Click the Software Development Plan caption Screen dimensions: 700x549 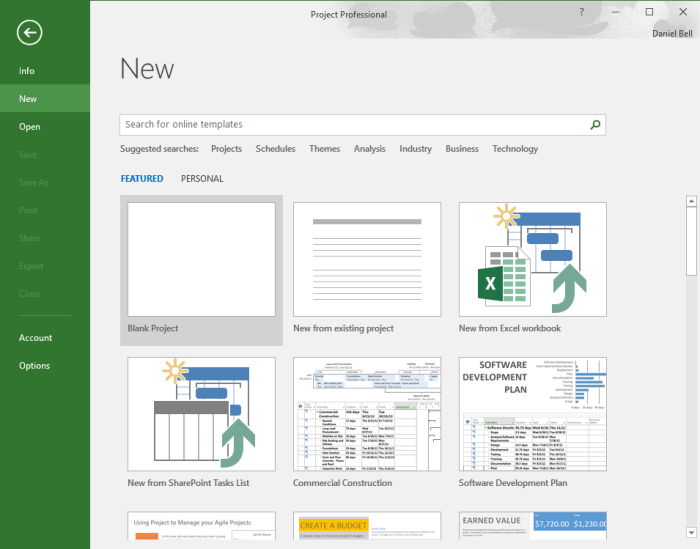point(513,483)
